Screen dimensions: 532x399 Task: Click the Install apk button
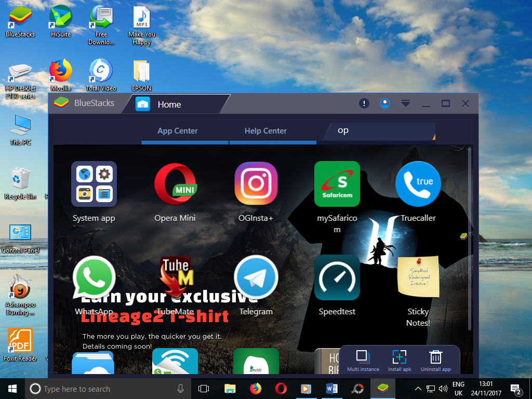[x=400, y=361]
